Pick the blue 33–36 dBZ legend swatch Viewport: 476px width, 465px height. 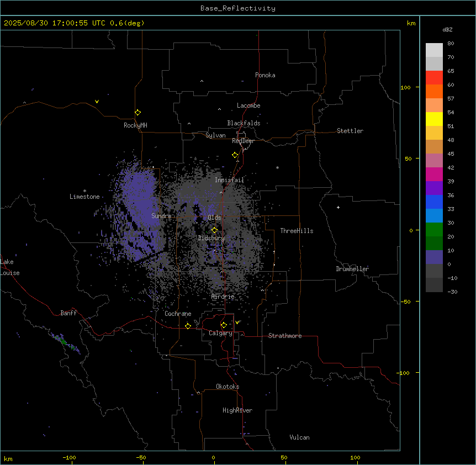(x=434, y=202)
